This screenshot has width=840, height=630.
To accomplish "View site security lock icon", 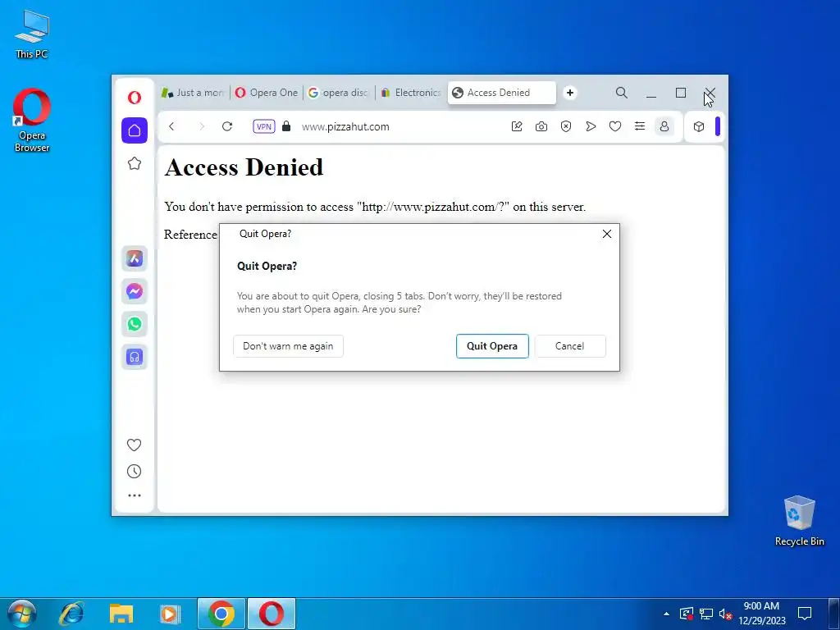I will [286, 126].
